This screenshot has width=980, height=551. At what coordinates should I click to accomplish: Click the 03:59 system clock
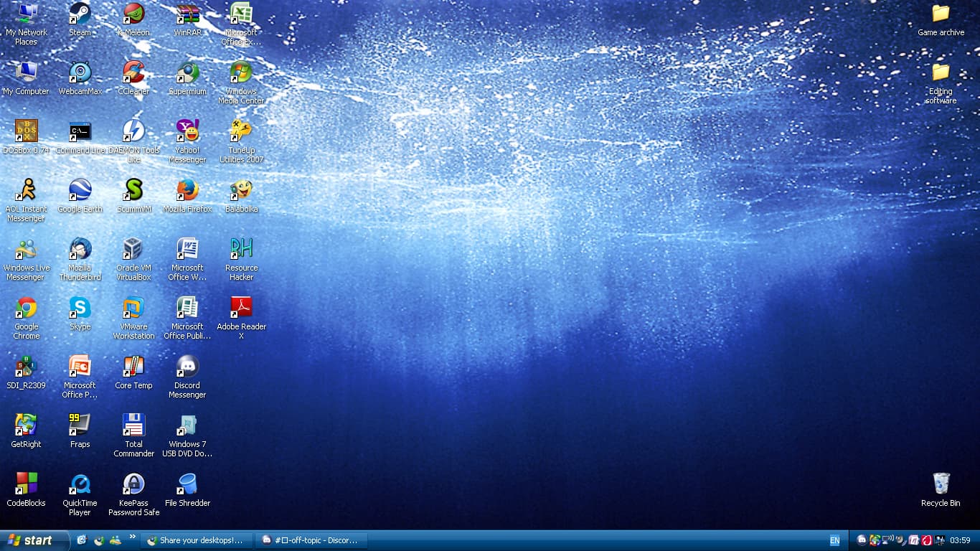tap(960, 540)
